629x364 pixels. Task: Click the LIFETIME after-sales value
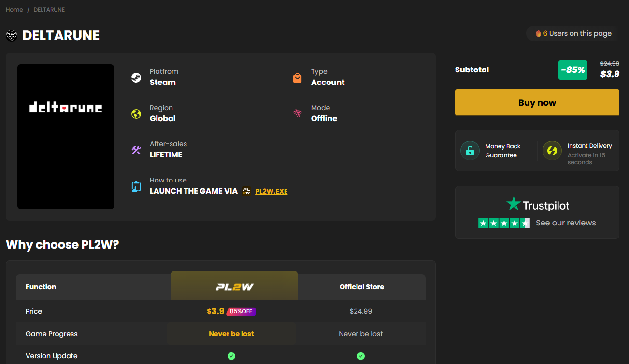[166, 155]
